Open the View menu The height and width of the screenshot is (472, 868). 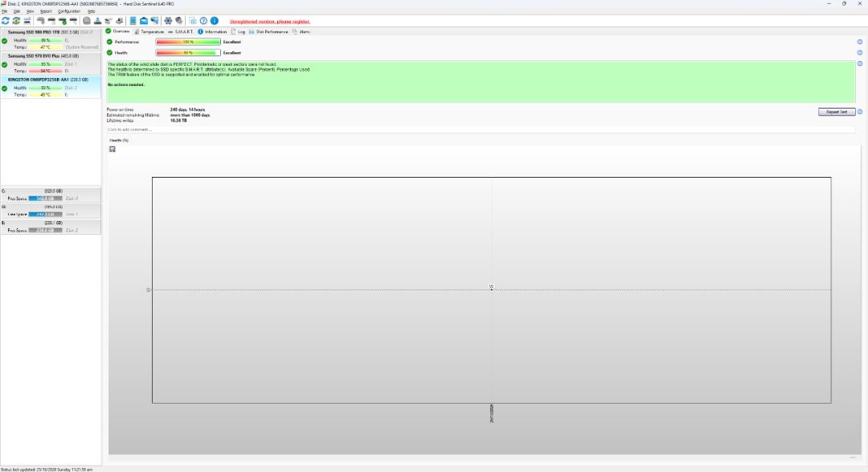(31, 11)
